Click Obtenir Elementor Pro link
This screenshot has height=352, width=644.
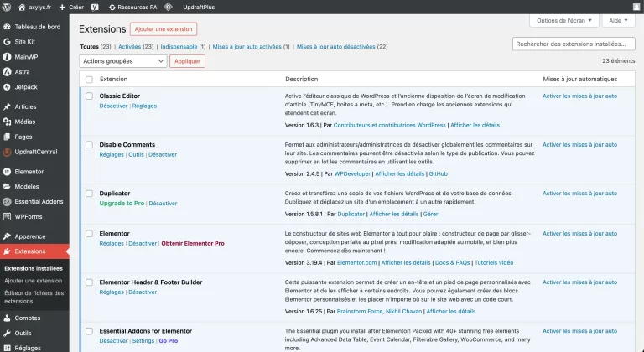pyautogui.click(x=193, y=244)
